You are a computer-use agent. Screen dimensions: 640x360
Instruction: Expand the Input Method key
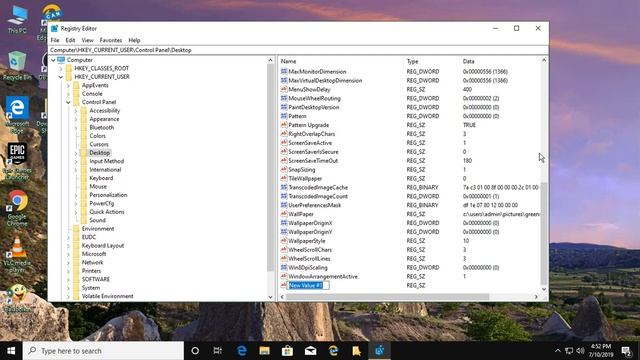click(x=76, y=161)
